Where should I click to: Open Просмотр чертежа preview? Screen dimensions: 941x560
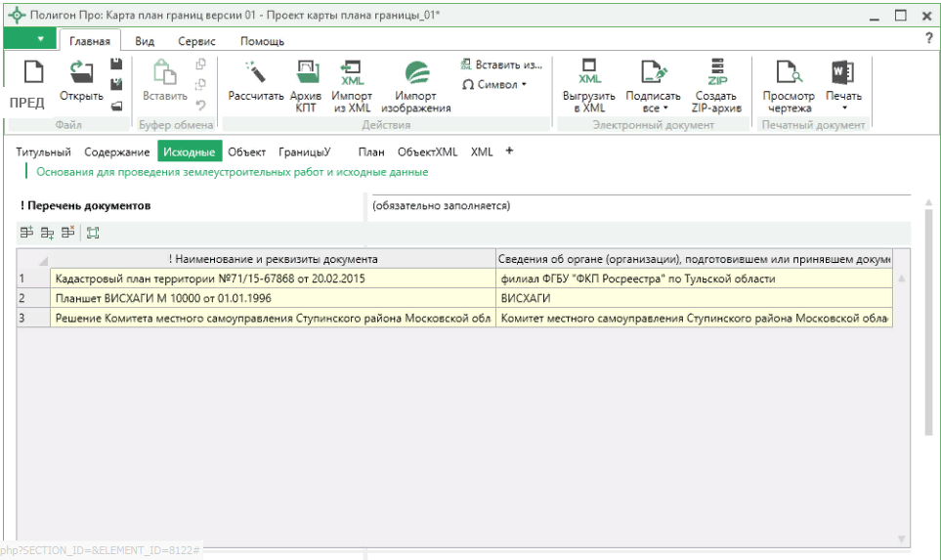[788, 73]
